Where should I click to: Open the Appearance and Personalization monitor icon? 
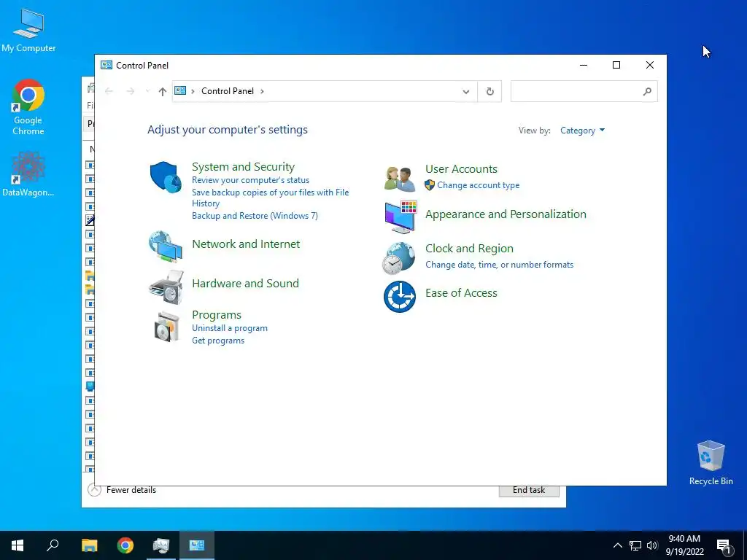[x=400, y=217]
